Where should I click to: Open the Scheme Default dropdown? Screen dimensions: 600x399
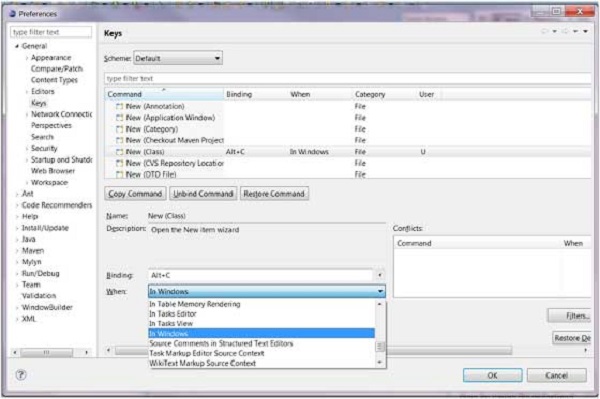[178, 59]
